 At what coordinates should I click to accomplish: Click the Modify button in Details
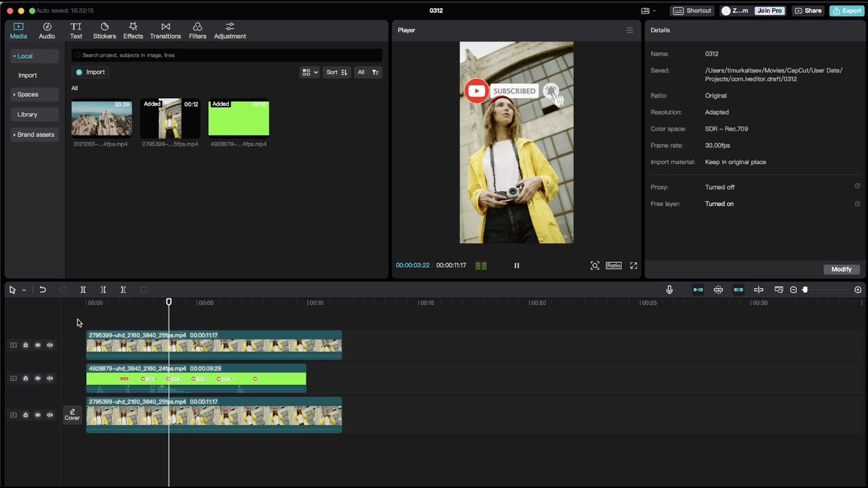[x=842, y=269]
